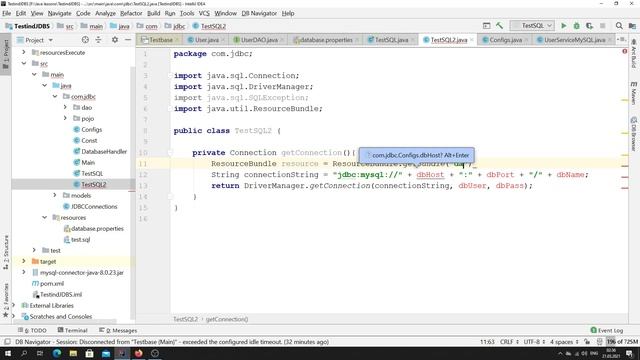Click getConnection() in the editor breadcrumb
640x360 pixels.
point(227,319)
